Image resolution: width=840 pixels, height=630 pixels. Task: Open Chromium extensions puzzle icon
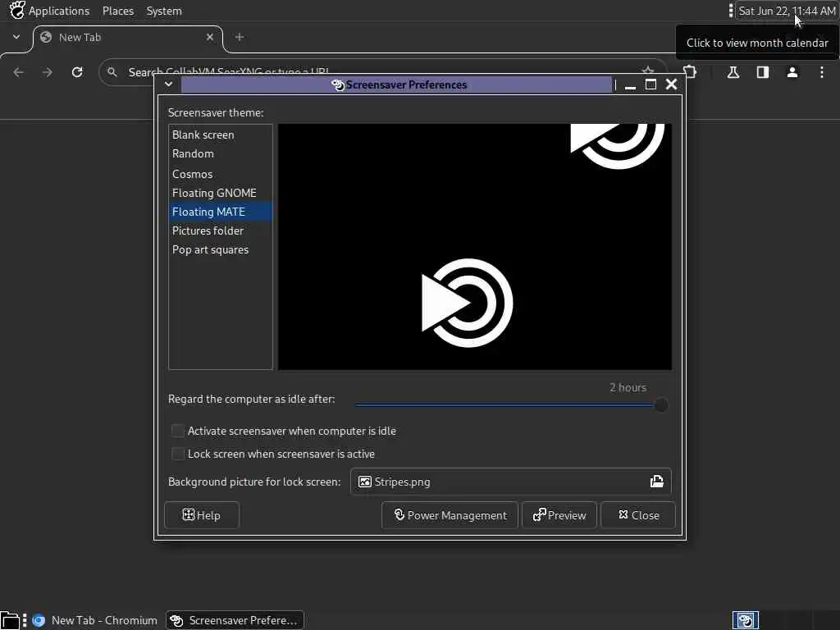click(x=690, y=72)
